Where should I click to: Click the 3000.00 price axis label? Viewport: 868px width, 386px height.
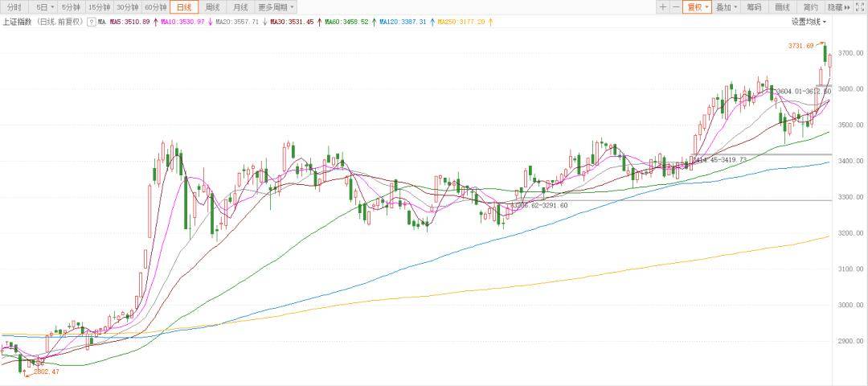(x=853, y=305)
